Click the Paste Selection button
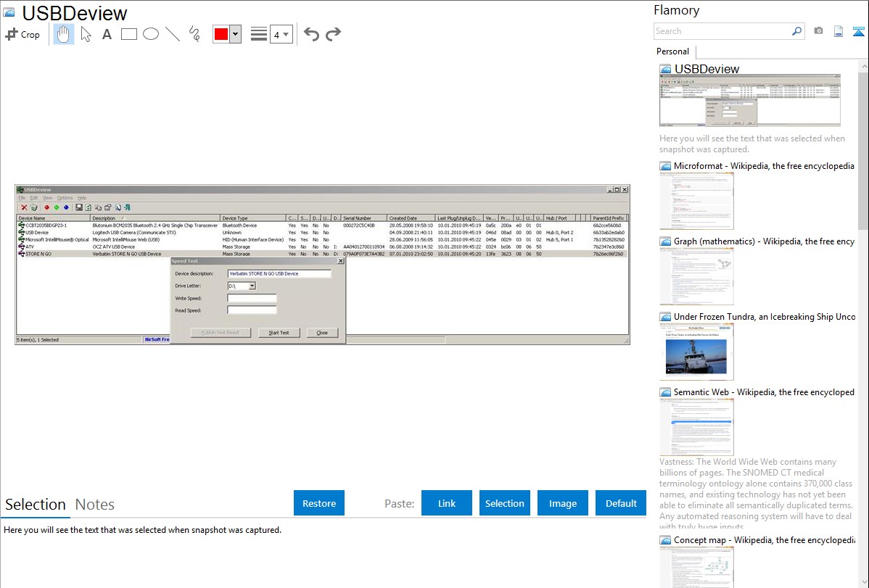The height and width of the screenshot is (588, 869). (504, 503)
